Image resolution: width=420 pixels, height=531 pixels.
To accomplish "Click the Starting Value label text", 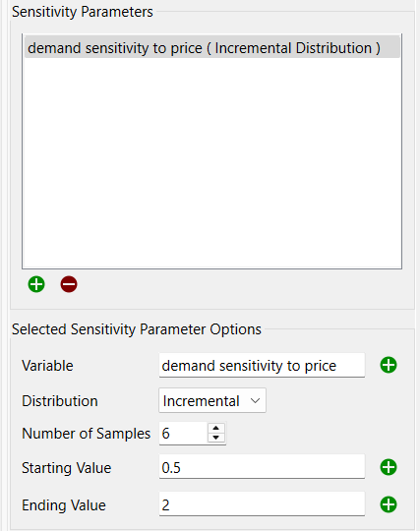I will tap(66, 468).
